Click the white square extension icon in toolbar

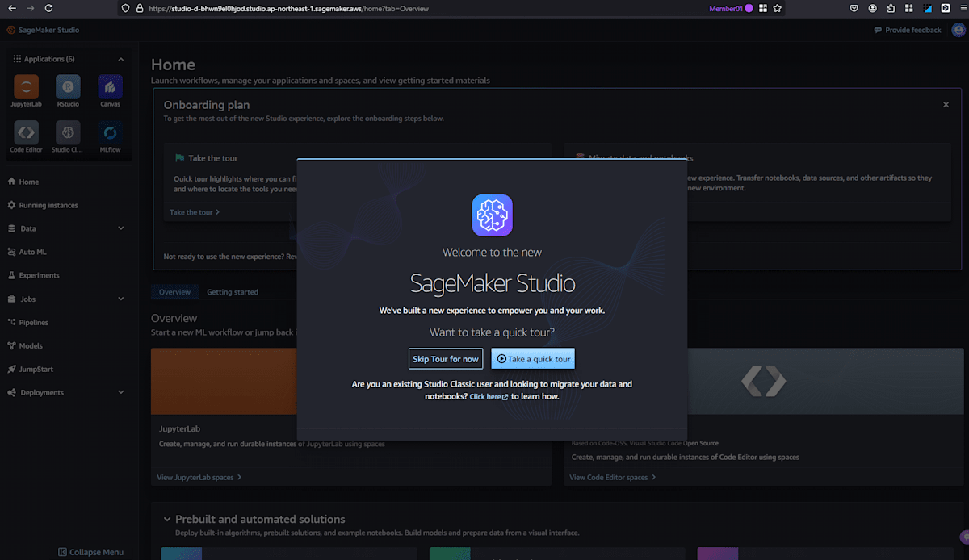pyautogui.click(x=945, y=8)
